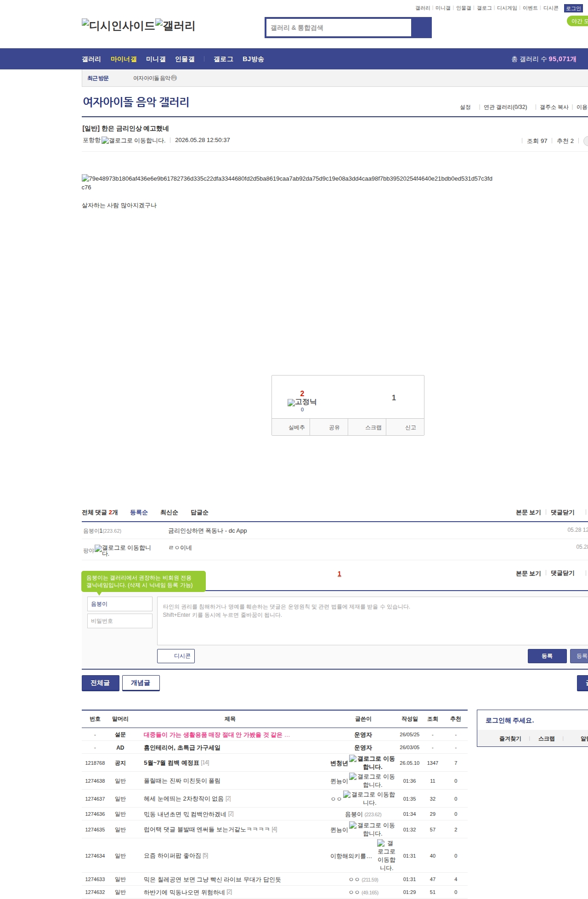Open 스크랩 in the login box
588x899 pixels.
(x=546, y=739)
